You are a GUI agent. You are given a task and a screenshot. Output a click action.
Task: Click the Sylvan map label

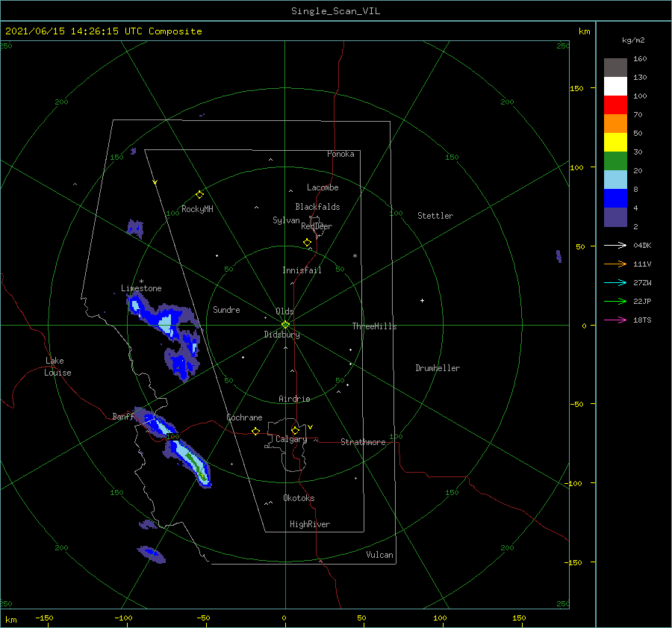pos(286,220)
